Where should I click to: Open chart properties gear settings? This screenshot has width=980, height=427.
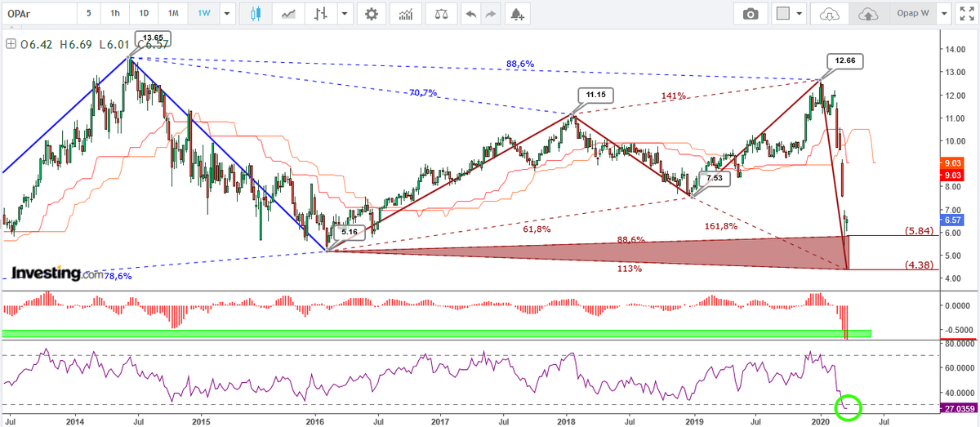pyautogui.click(x=372, y=14)
